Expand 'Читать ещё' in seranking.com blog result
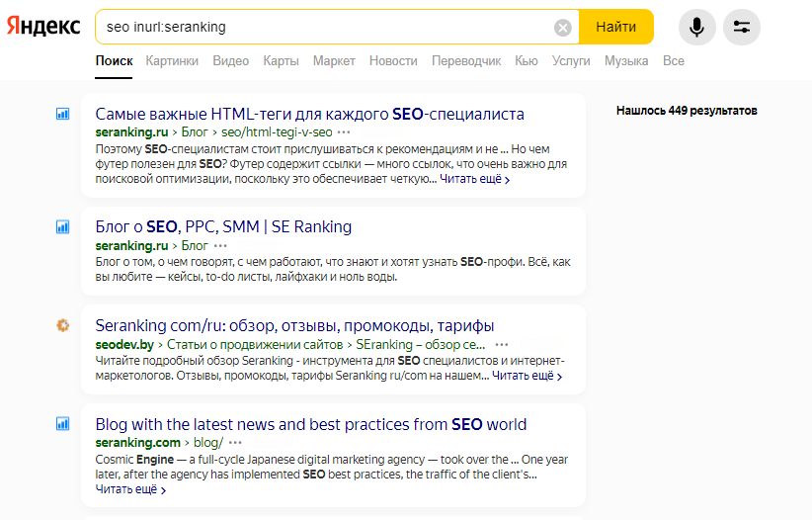The image size is (812, 520). 130,489
